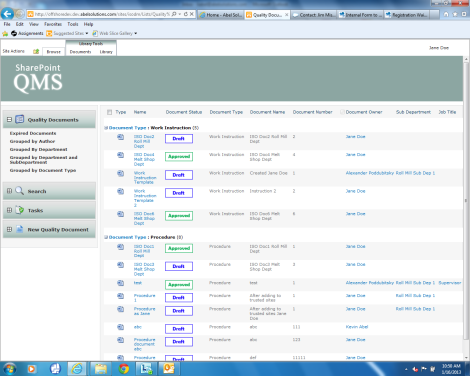470x376 pixels.
Task: Click document icon for ISO Doc6 Melt Shop Dept
Action: pos(120,214)
